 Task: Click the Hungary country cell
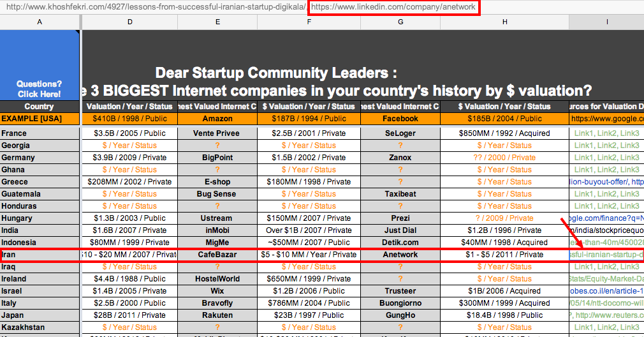coord(40,218)
